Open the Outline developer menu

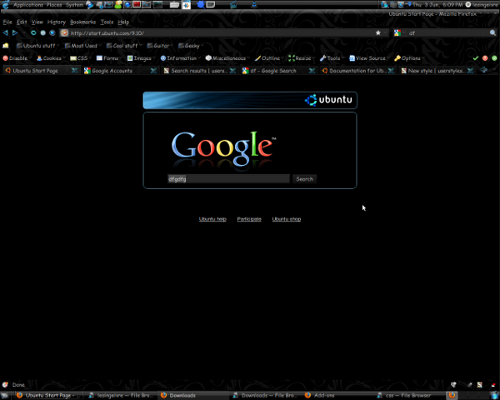pos(268,58)
